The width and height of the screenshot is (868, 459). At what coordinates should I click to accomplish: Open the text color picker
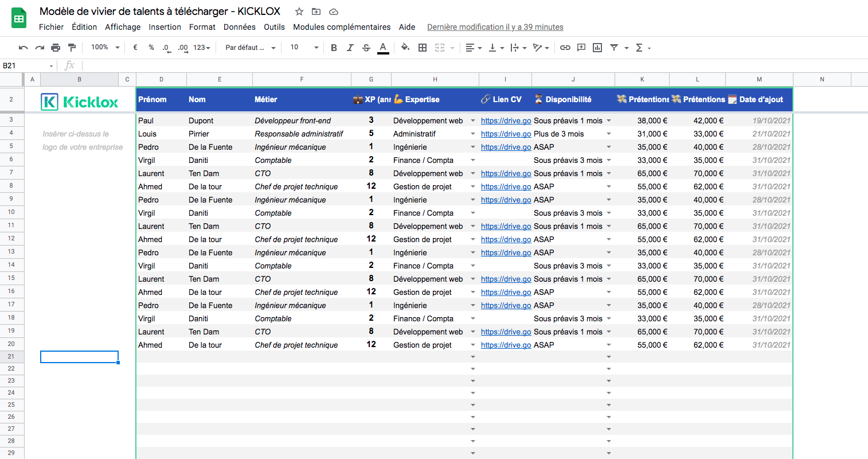[x=383, y=48]
